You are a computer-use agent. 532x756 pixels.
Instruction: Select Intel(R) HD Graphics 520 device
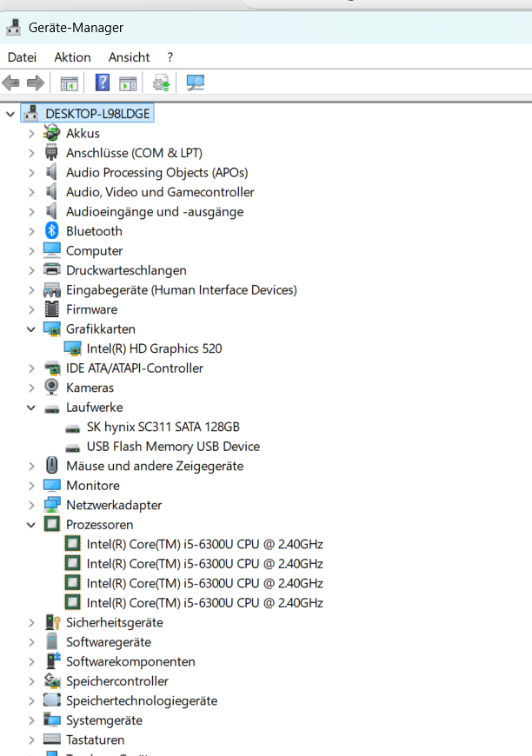click(155, 348)
